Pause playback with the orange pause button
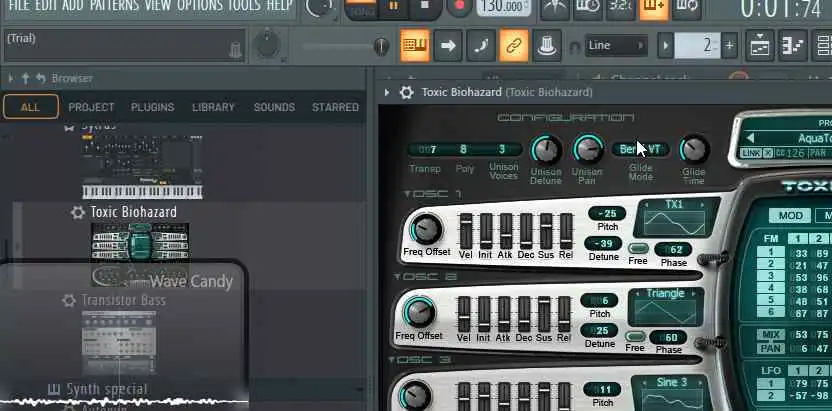The image size is (832, 411). [x=393, y=6]
